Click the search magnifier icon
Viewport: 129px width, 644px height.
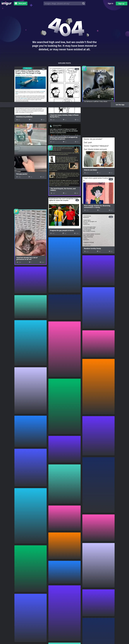click(x=83, y=4)
